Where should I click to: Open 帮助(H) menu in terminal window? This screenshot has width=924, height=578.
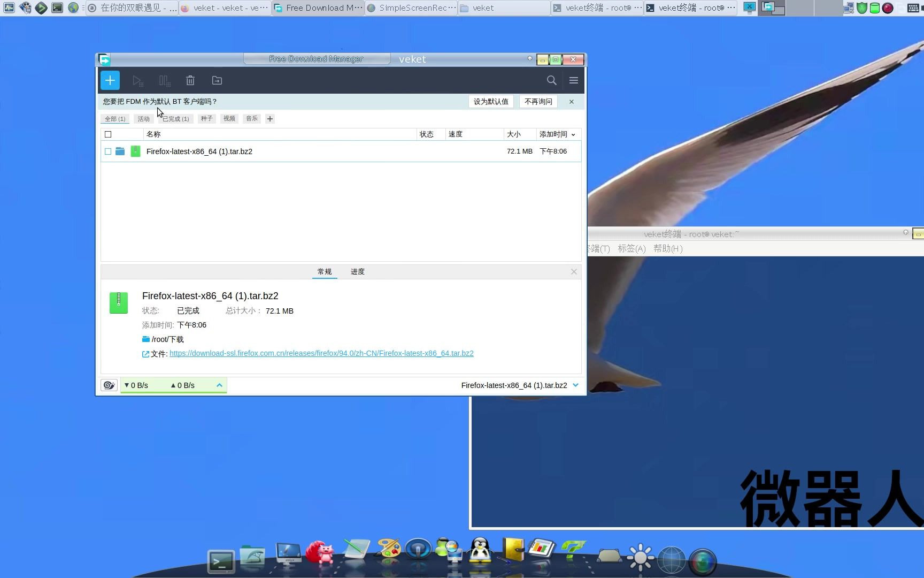668,249
